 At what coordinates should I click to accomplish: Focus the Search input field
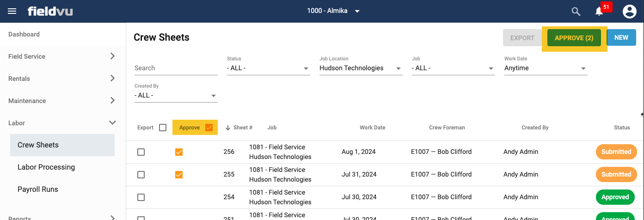(176, 68)
